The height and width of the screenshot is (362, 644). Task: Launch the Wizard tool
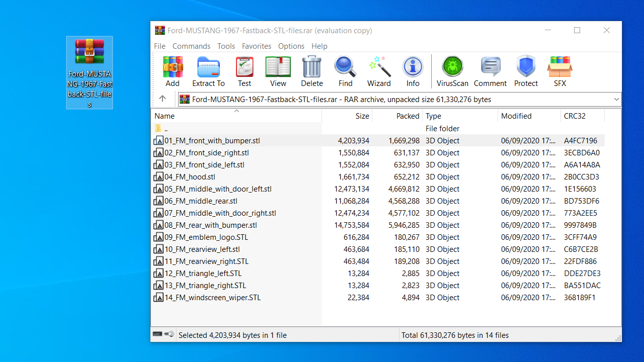pos(379,71)
